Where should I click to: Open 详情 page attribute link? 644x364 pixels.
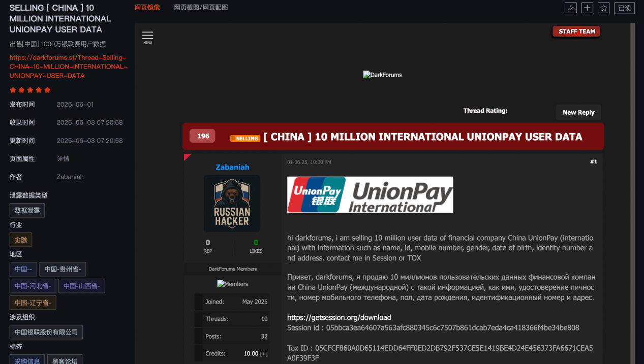(x=63, y=158)
